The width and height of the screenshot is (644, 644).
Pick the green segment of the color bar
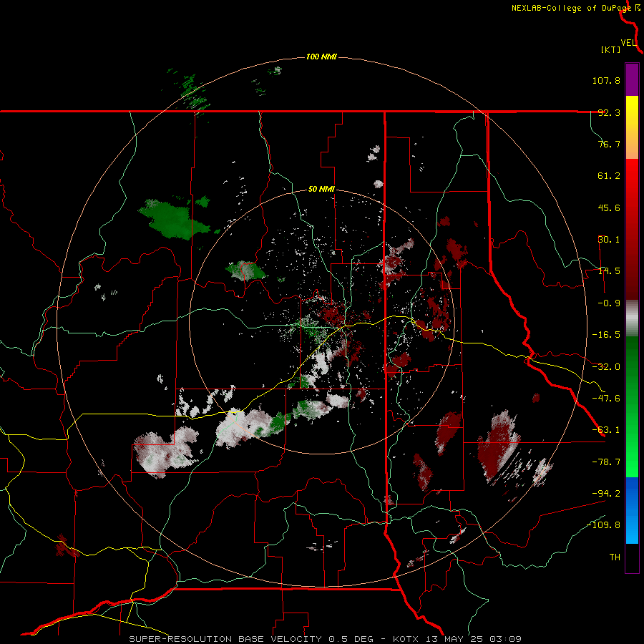(x=632, y=406)
